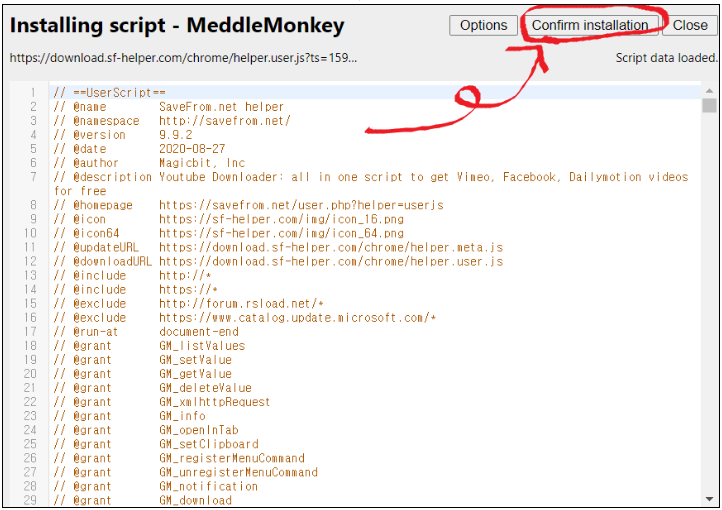Image resolution: width=722 pixels, height=510 pixels.
Task: Click line number 1 in the gutter
Action: pyautogui.click(x=33, y=93)
